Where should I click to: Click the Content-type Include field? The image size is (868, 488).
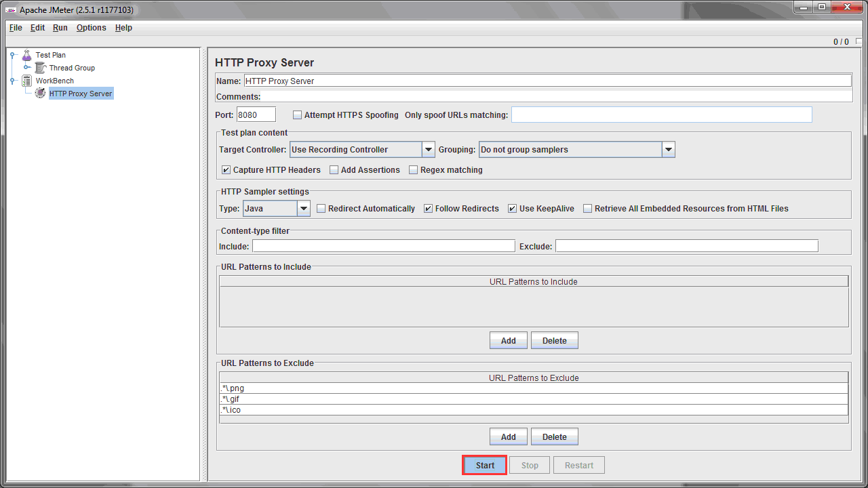383,246
